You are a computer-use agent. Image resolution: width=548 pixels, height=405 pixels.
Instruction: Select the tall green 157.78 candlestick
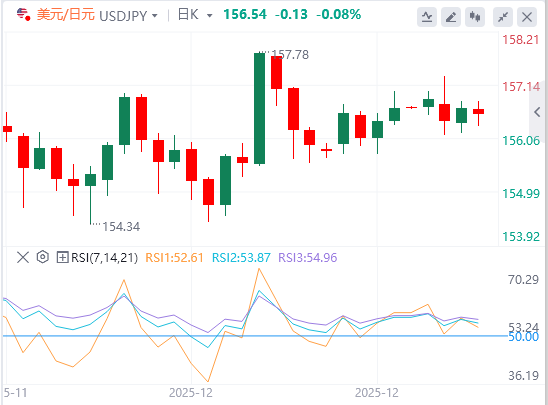[259, 109]
